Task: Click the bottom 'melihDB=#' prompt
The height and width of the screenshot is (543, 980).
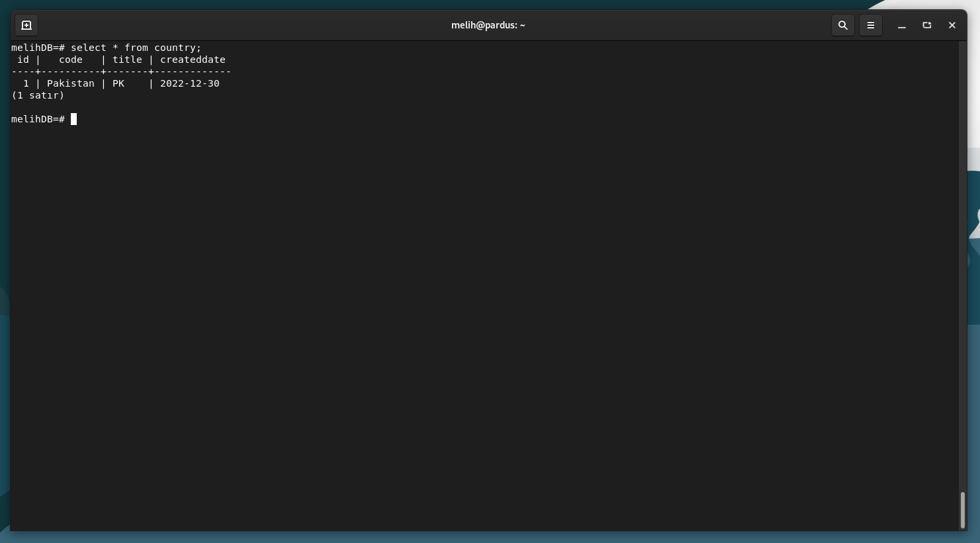Action: 38,119
